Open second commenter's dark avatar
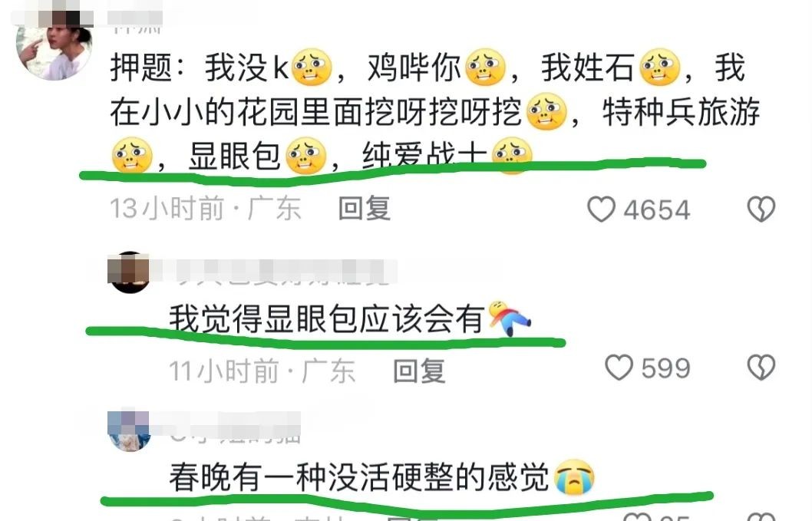The image size is (812, 521). [129, 272]
